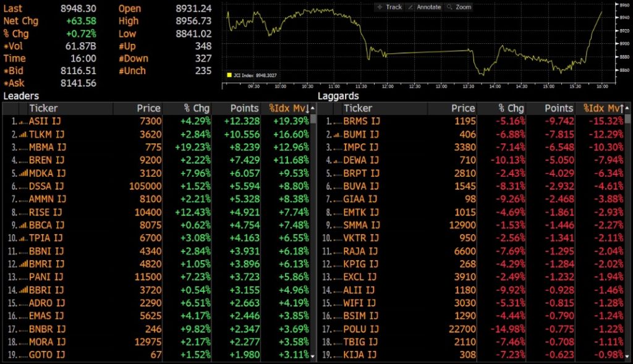This screenshot has height=364, width=633.
Task: Click the yellow JCI Index legend swatch
Action: 229,75
